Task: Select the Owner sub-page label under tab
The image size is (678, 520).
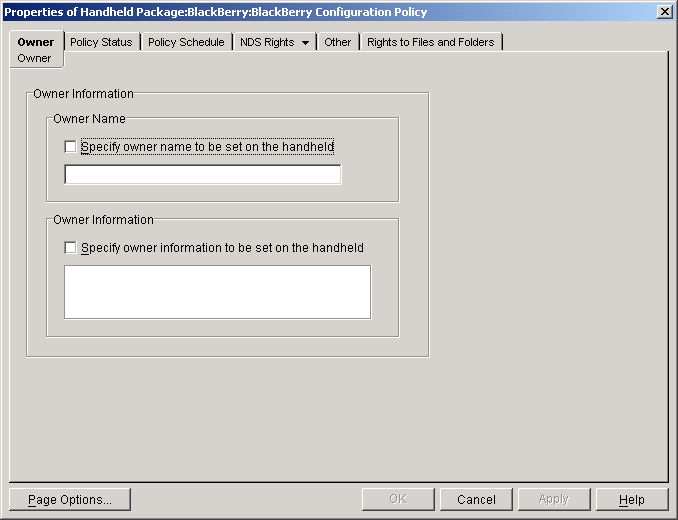Action: tap(34, 58)
